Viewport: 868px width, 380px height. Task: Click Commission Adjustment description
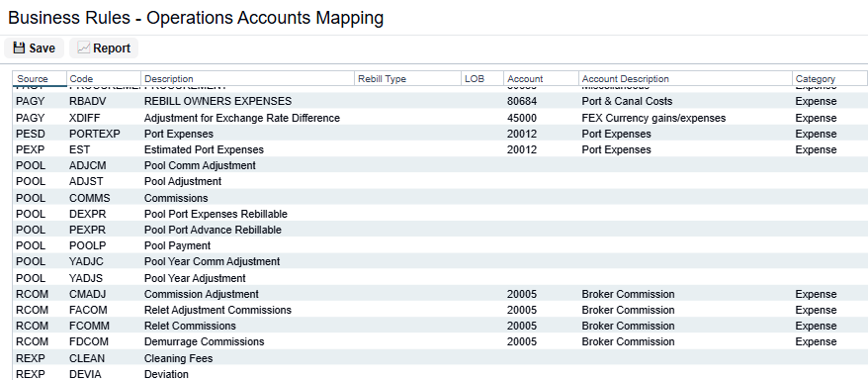point(201,294)
